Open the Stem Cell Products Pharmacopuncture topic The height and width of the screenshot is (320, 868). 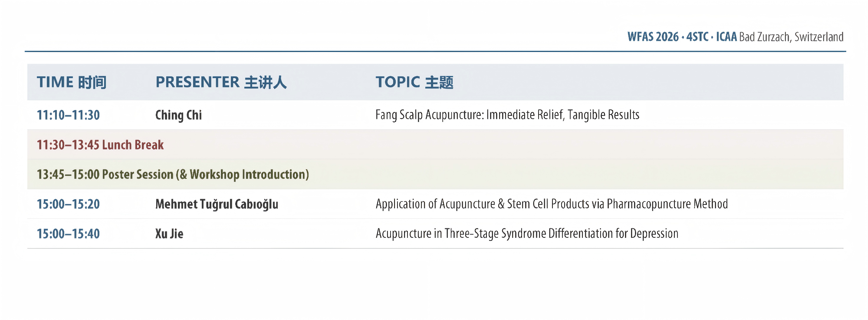pos(551,204)
